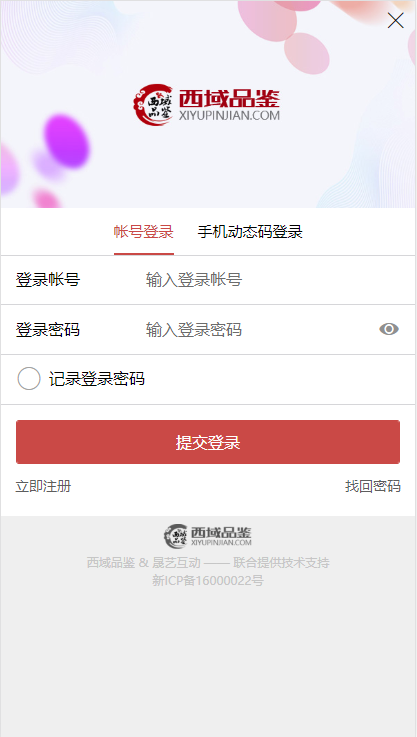Image resolution: width=417 pixels, height=737 pixels.
Task: Click the 新ICP备16000022号 footer text
Action: (208, 581)
